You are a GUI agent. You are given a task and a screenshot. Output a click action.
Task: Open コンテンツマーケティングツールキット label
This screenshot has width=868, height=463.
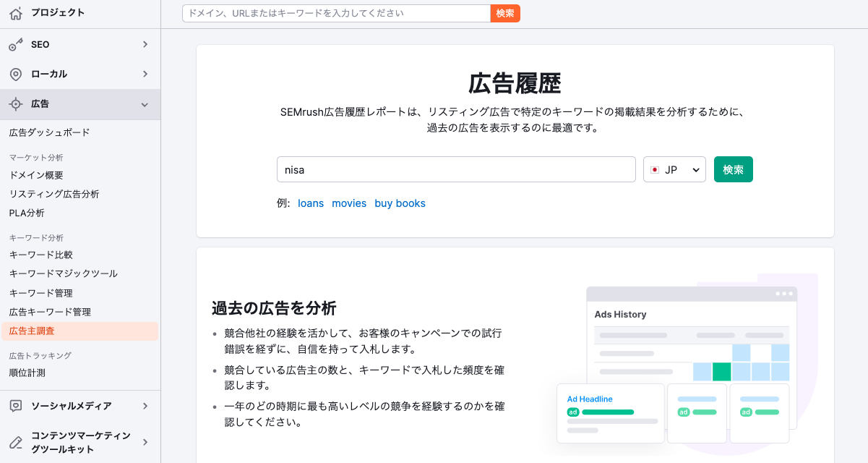[x=81, y=442]
